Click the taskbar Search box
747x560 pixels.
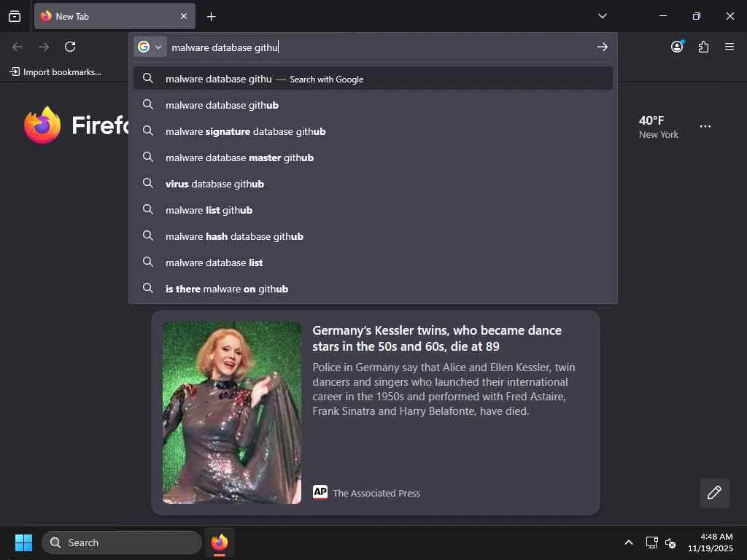point(122,542)
